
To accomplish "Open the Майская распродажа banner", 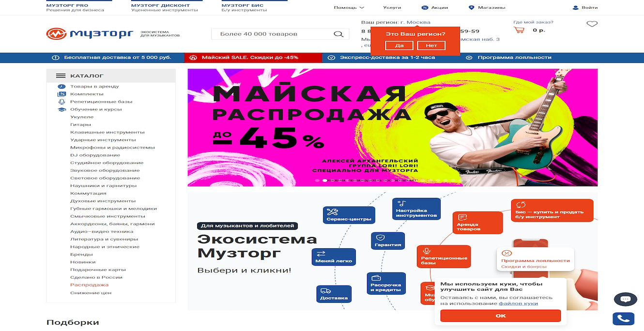I will (x=392, y=127).
